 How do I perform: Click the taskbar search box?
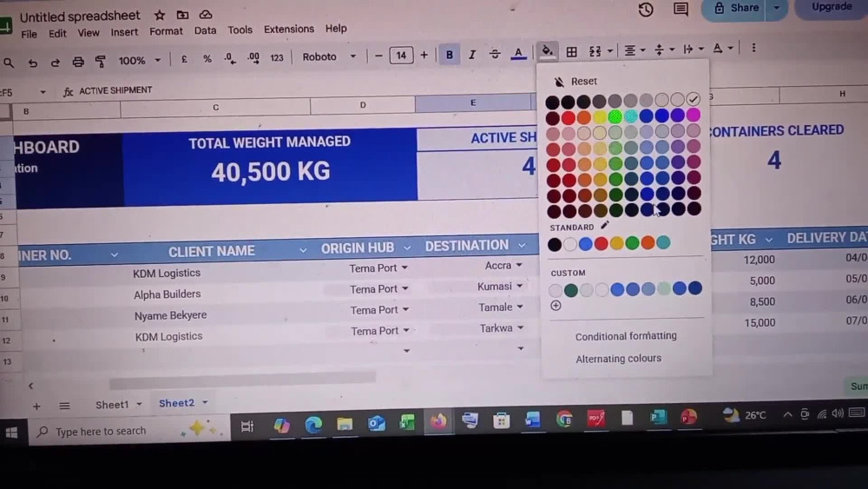click(128, 431)
